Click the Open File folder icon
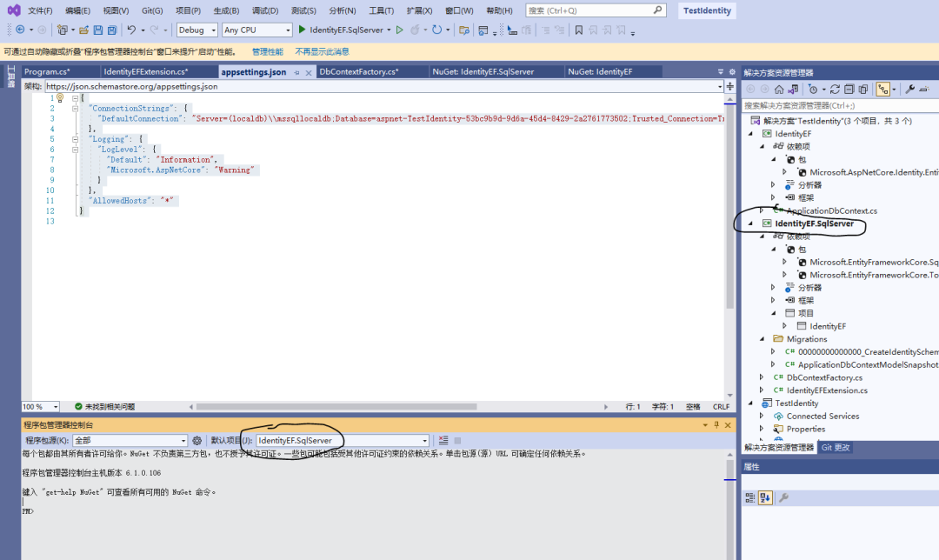This screenshot has height=560, width=939. click(x=83, y=30)
